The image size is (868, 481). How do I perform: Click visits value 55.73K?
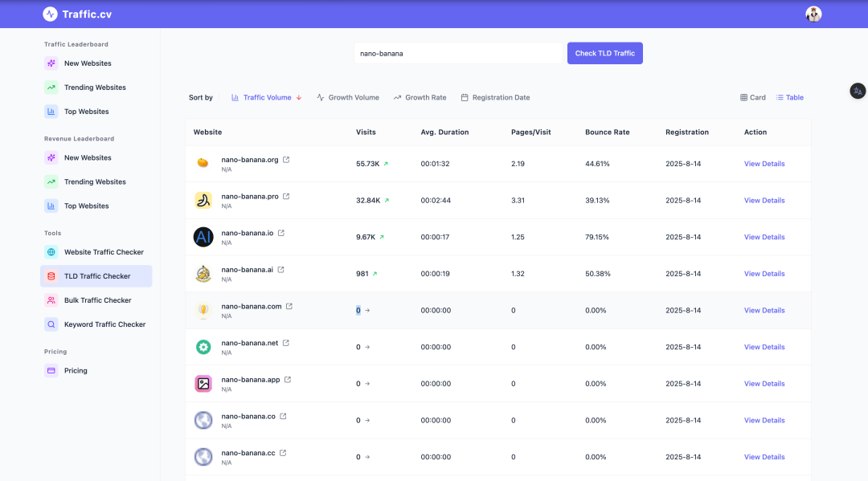367,164
